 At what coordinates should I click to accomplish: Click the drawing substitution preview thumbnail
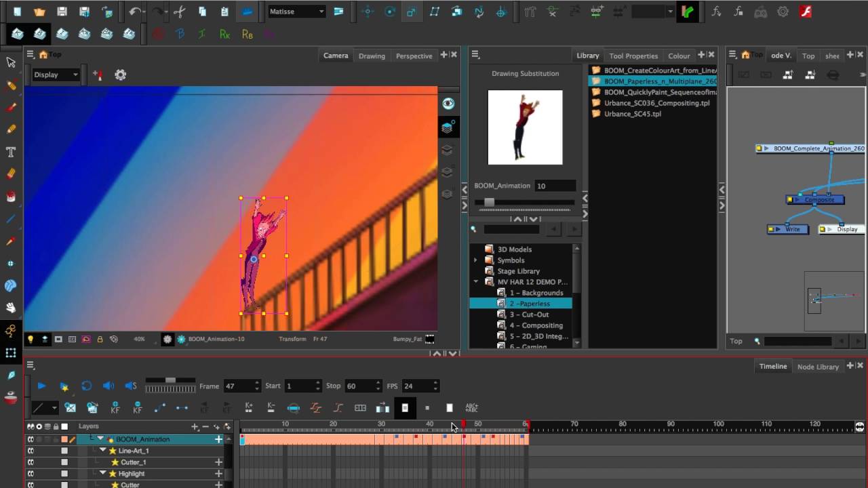pyautogui.click(x=525, y=127)
